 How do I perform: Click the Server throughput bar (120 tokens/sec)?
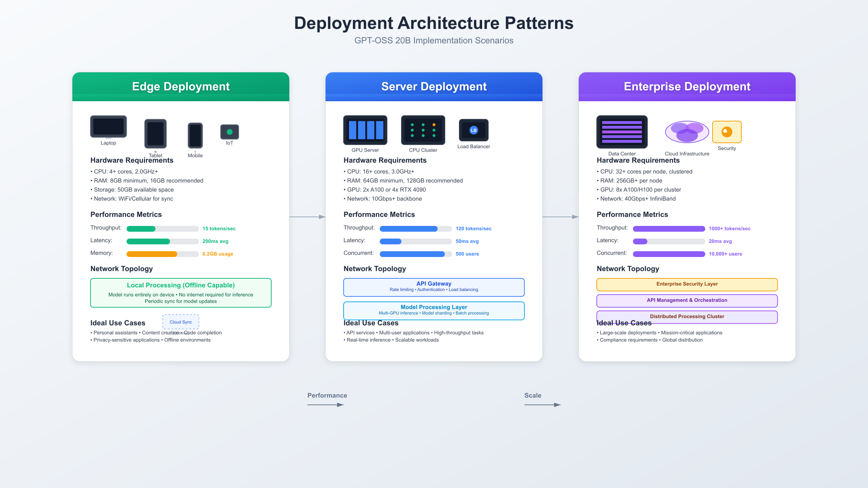tap(416, 229)
